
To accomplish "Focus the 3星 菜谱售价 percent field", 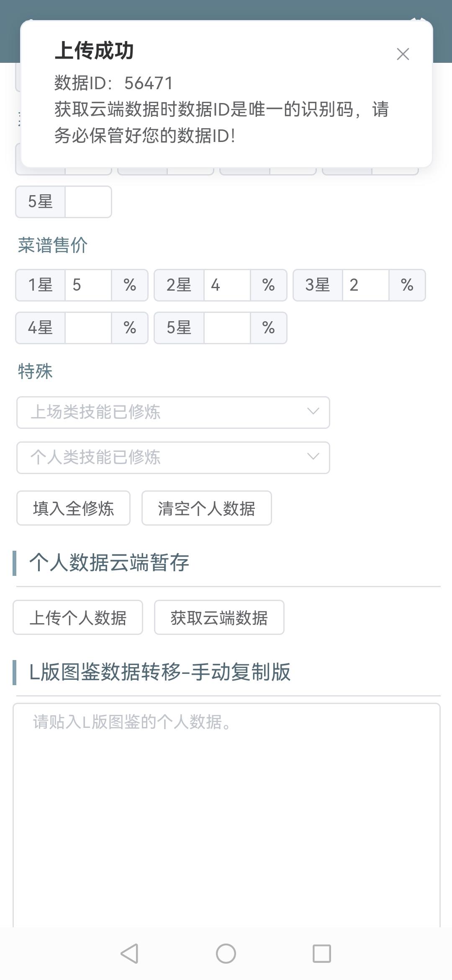I will point(366,285).
